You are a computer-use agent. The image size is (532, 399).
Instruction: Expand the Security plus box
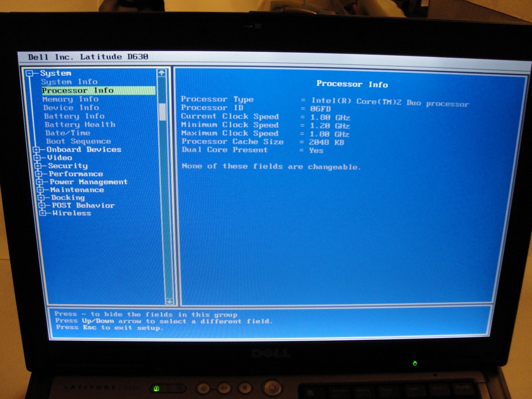point(38,166)
